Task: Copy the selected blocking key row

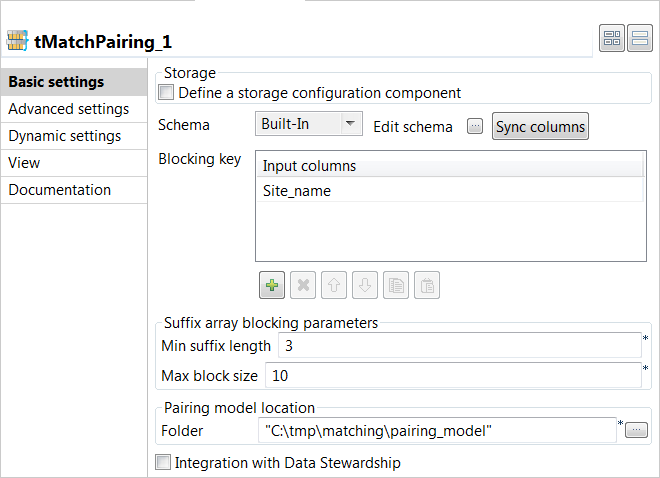Action: 396,285
